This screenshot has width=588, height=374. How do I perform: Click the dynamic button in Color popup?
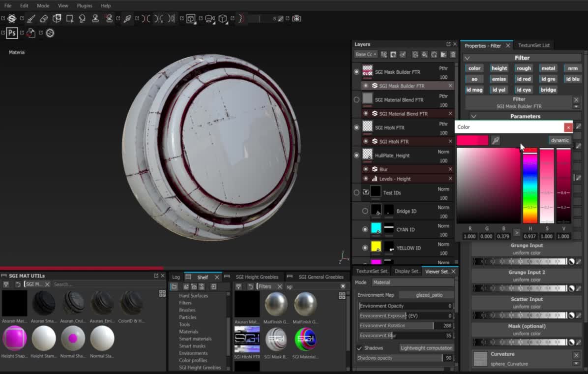click(x=559, y=140)
